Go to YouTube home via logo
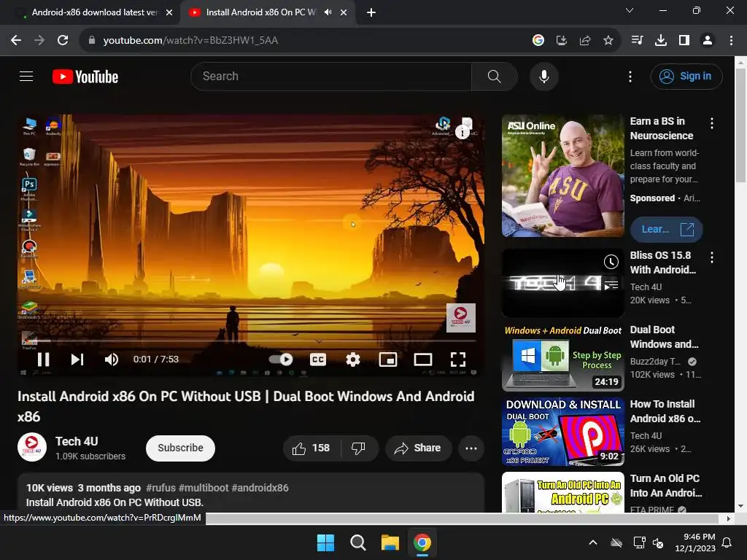This screenshot has width=747, height=560. [85, 77]
